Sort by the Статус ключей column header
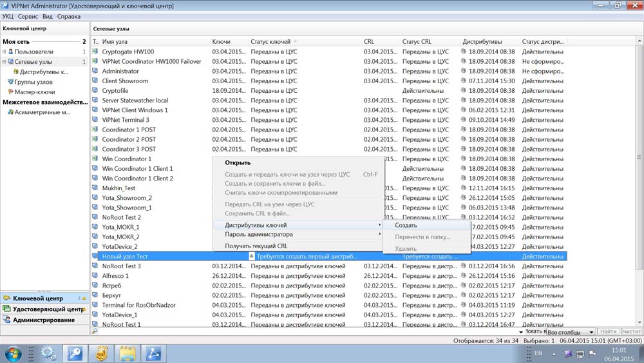This screenshot has height=363, width=644. click(305, 41)
